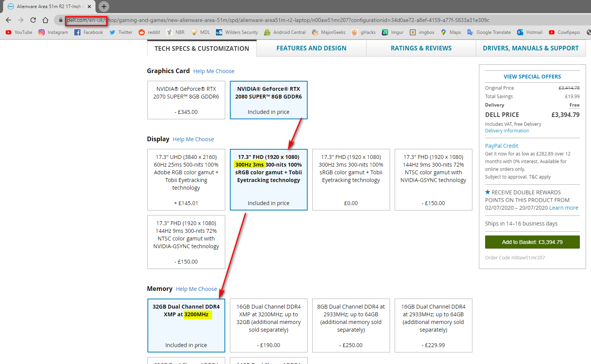Open the Maps bookmark
Image resolution: width=591 pixels, height=364 pixels.
coord(451,32)
